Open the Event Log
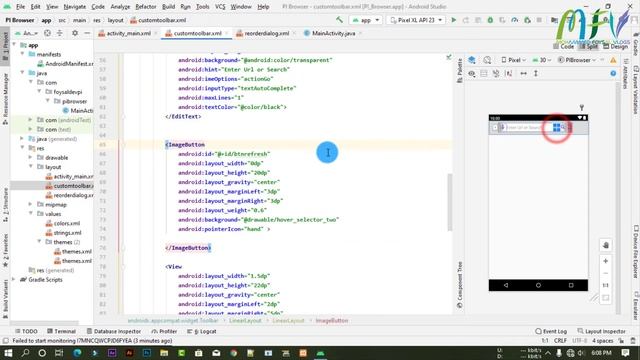Screen dimensions: 640x360 tap(551, 331)
